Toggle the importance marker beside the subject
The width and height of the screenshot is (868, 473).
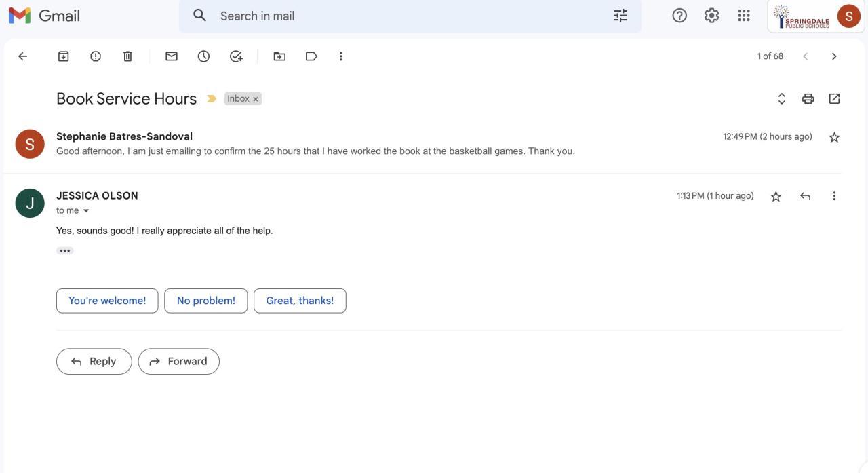click(x=212, y=99)
